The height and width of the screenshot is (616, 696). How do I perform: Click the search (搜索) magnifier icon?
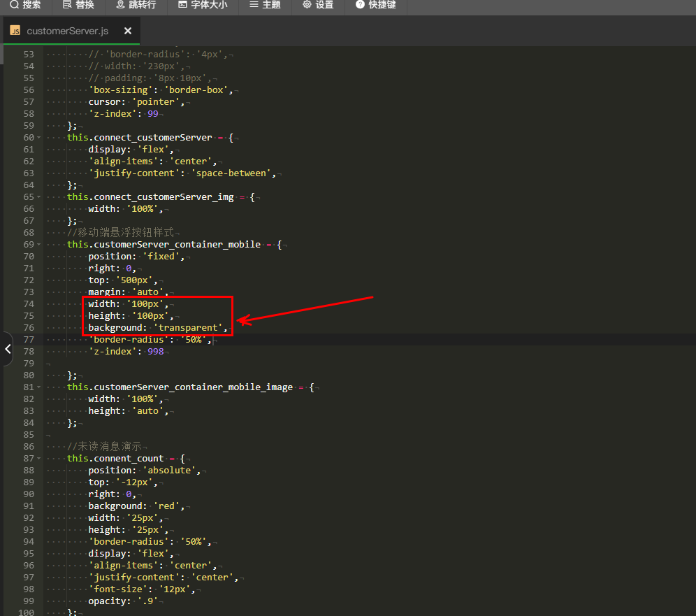14,5
